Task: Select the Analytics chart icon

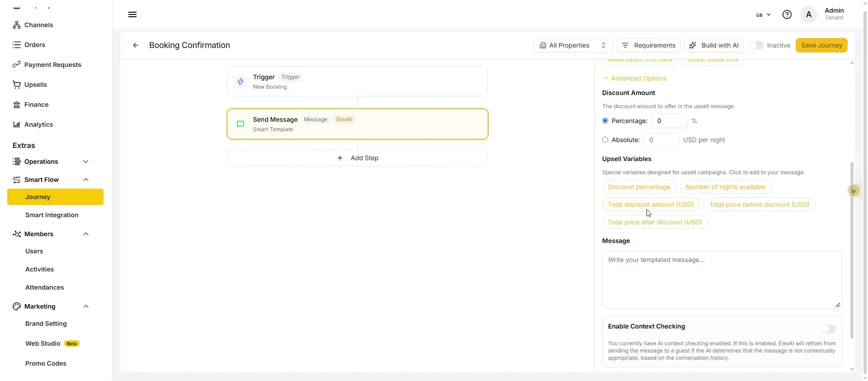Action: point(17,124)
